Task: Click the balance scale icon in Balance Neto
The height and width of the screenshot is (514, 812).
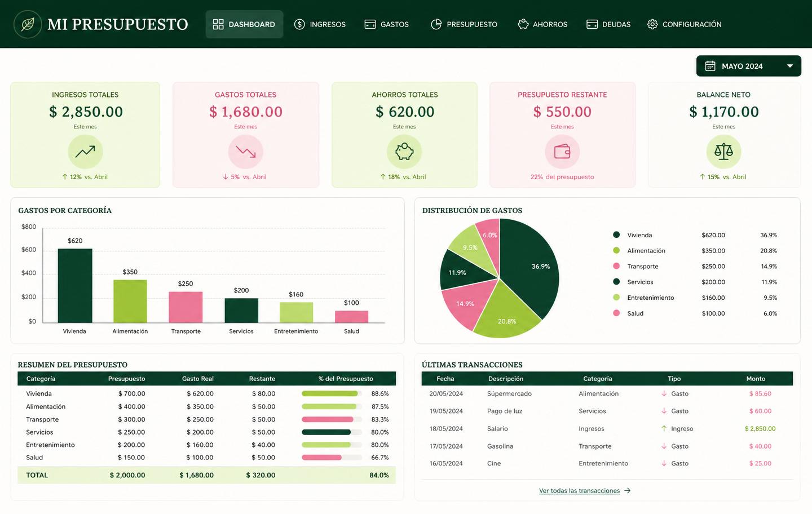Action: pos(723,152)
